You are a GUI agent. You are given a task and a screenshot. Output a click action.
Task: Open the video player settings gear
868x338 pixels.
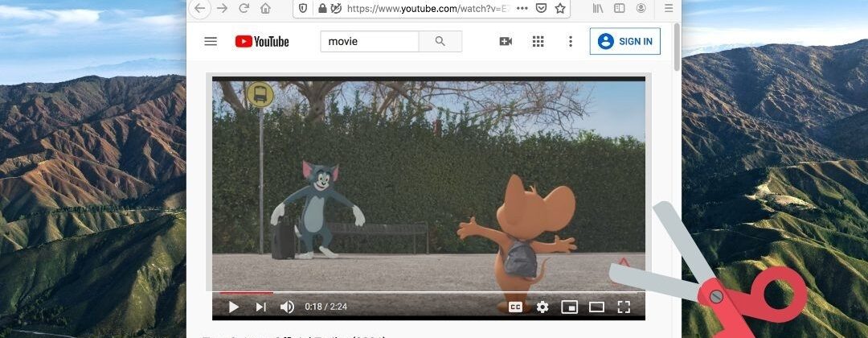(542, 307)
